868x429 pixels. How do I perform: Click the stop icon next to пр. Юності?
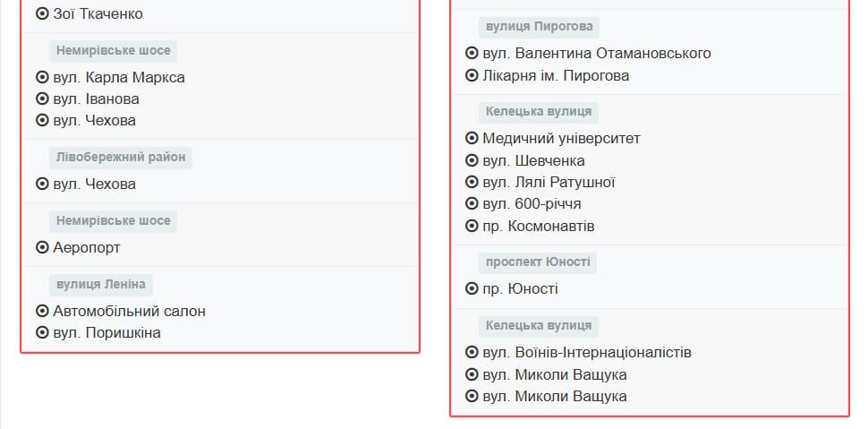[x=472, y=288]
